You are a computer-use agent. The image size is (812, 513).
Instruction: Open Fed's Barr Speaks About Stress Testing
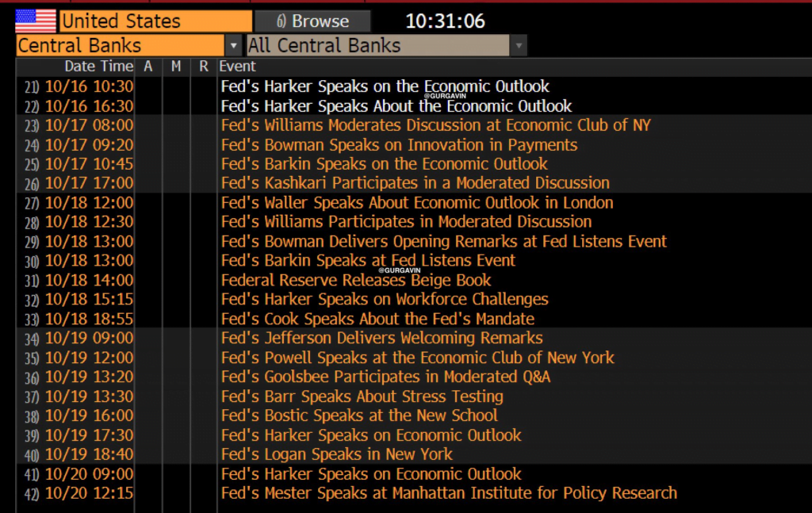coord(362,396)
